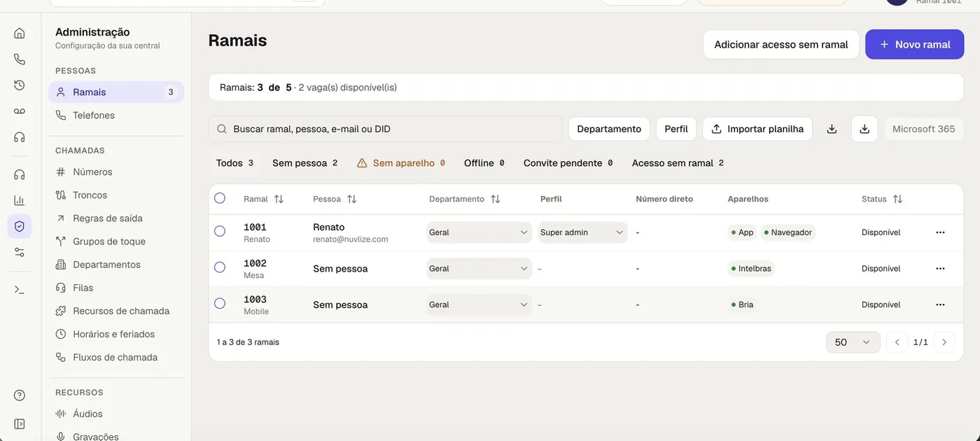Open Departamento dropdown for ramal 1002
The width and height of the screenshot is (980, 441).
pyautogui.click(x=479, y=269)
